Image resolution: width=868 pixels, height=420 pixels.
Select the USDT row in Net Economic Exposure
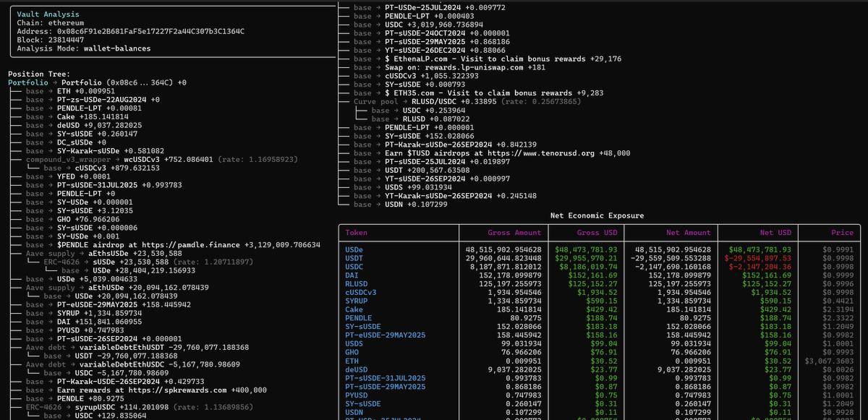354,258
